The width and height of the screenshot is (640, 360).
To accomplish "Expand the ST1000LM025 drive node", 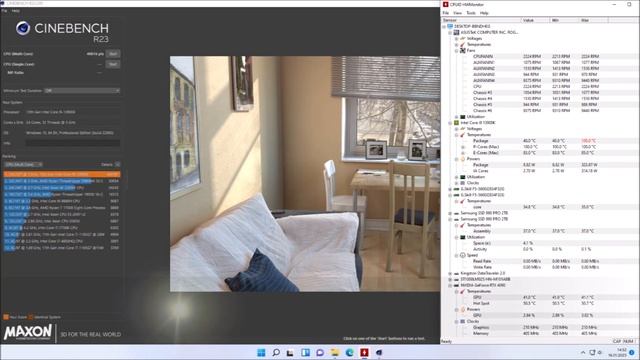I will pyautogui.click(x=450, y=279).
